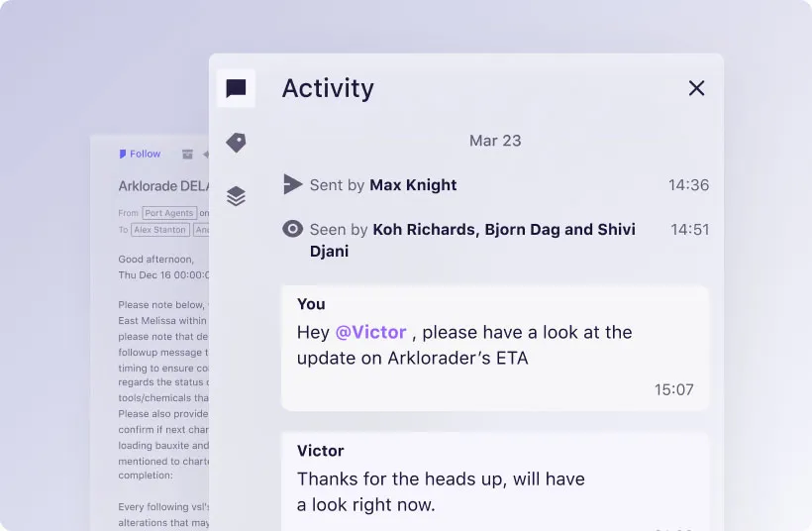This screenshot has height=531, width=812.
Task: Click the 15:07 message timestamp
Action: 673,389
